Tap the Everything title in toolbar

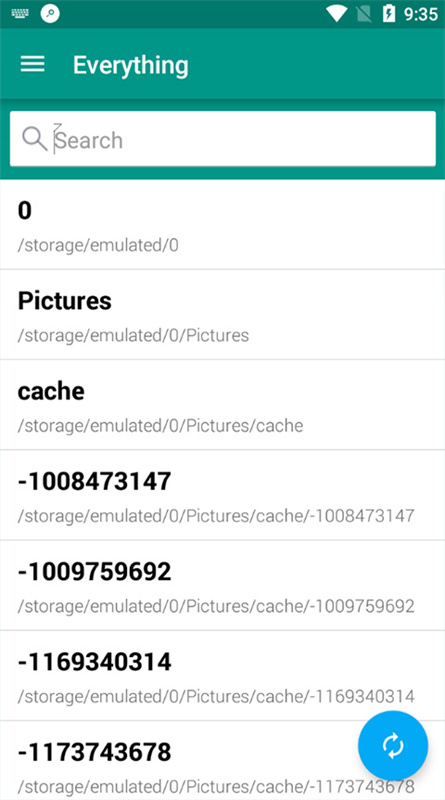131,65
